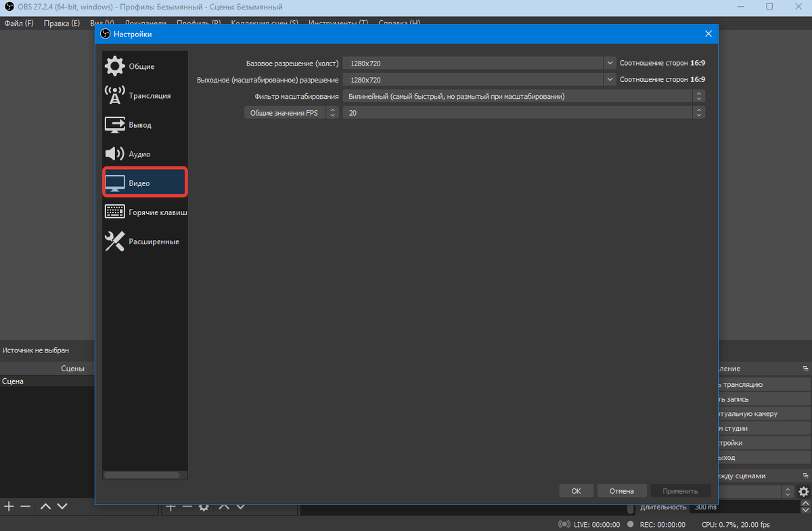
Task: Click the Фильтр масштабирования label
Action: (296, 97)
